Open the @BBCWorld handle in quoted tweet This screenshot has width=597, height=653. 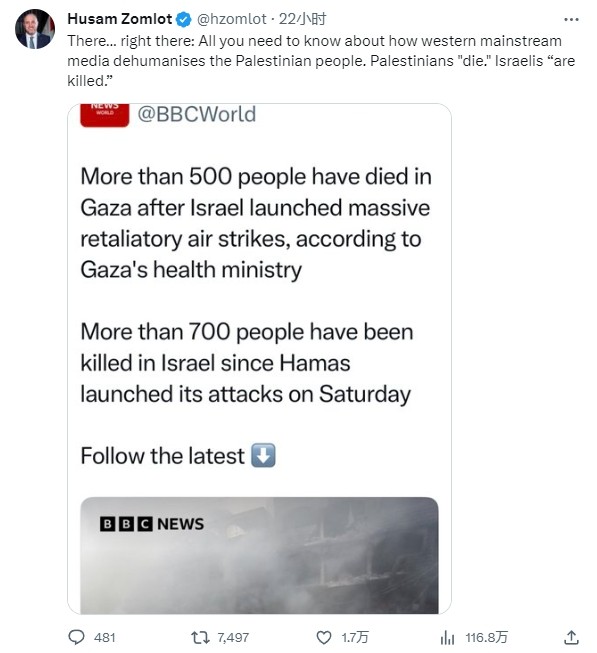tap(197, 114)
